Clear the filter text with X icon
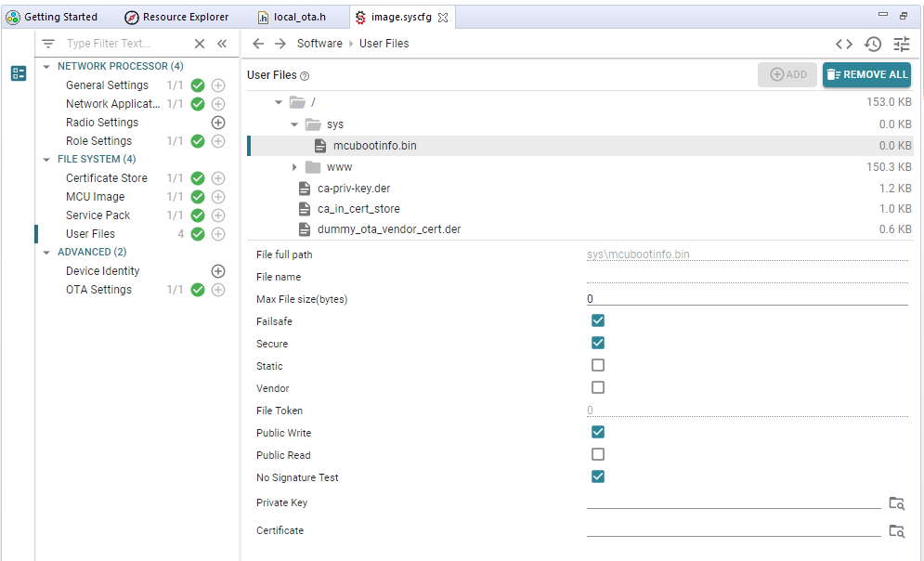The width and height of the screenshot is (924, 561). pos(199,44)
